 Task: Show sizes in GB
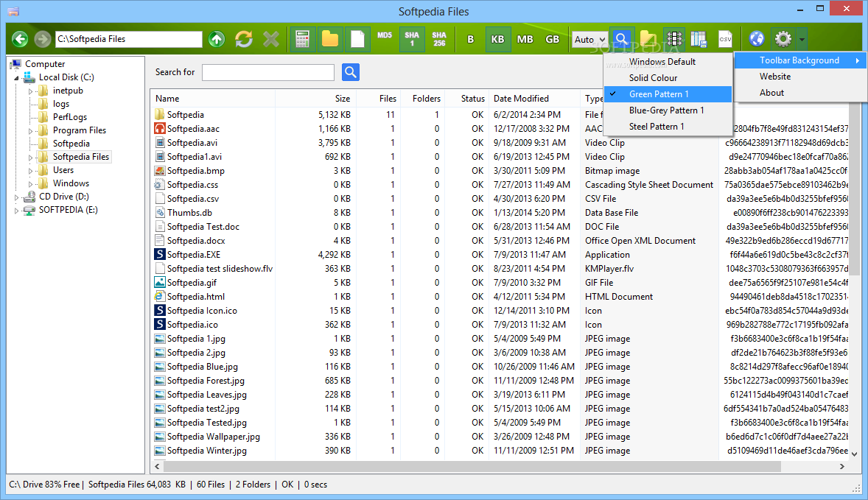[553, 39]
